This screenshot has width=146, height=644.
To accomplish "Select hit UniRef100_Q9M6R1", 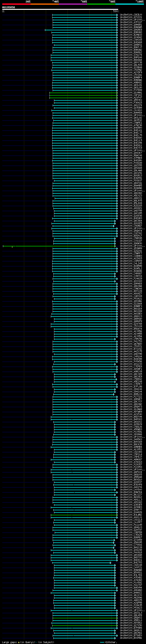I will (x=131, y=25).
